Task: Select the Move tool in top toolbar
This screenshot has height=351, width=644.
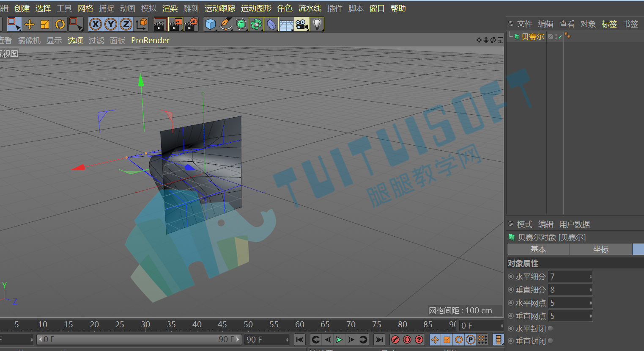Action: coord(30,24)
